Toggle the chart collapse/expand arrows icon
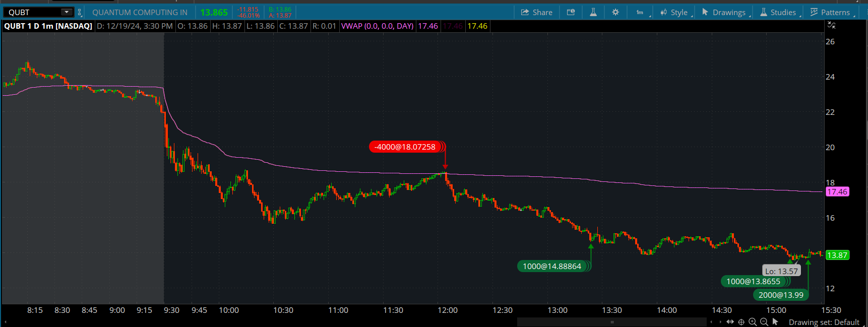The width and height of the screenshot is (868, 327). click(x=832, y=25)
